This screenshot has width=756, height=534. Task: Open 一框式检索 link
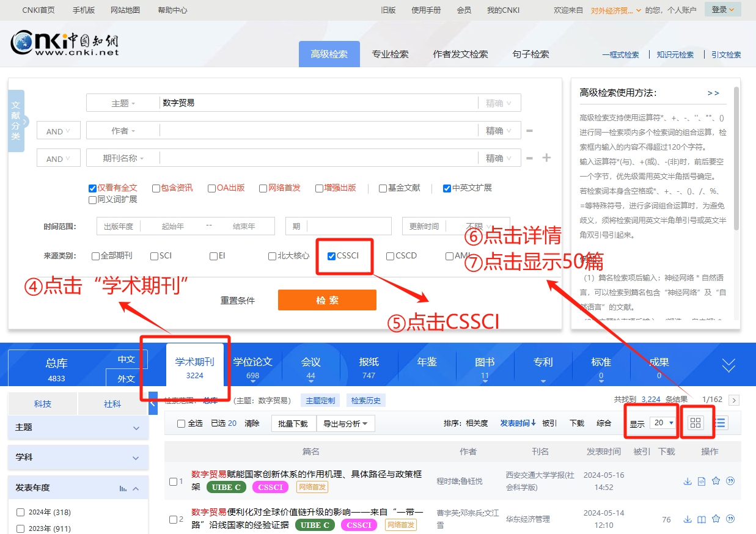620,54
